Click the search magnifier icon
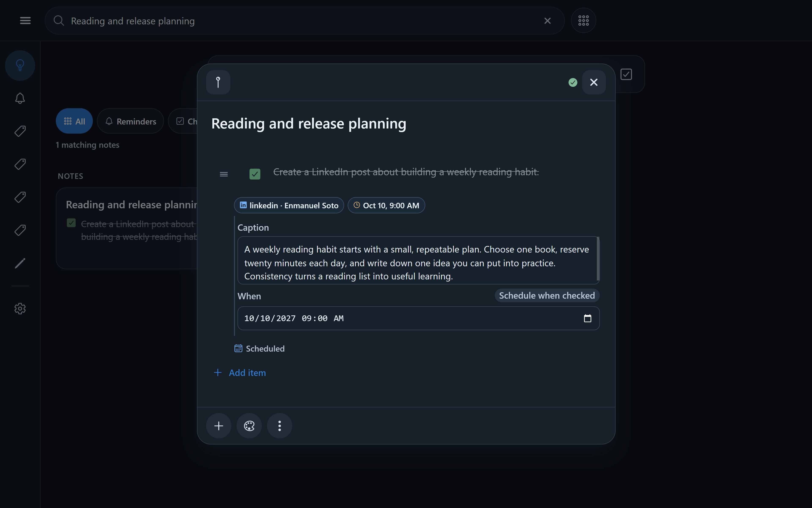 coord(59,21)
